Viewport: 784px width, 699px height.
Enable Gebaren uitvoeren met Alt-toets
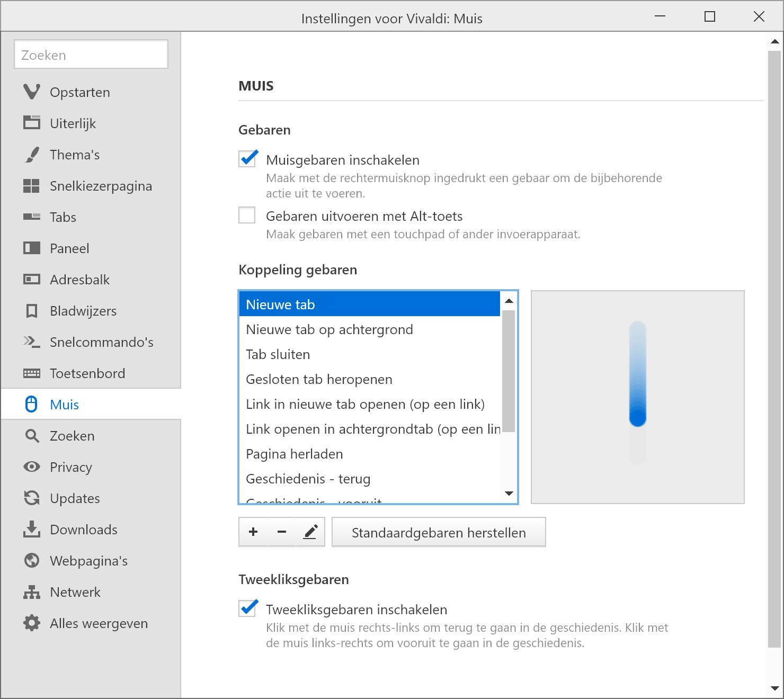coord(247,216)
